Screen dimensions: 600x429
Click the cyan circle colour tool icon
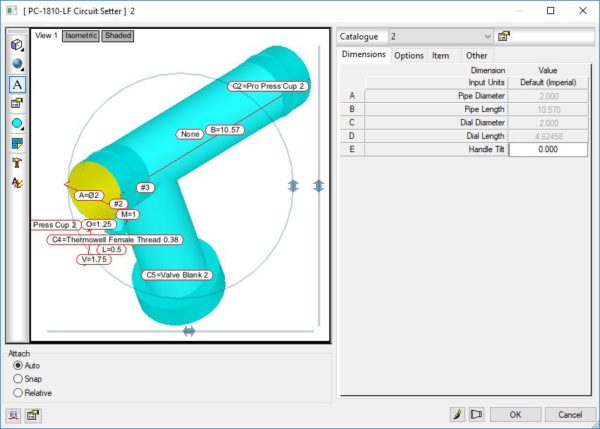pos(17,123)
